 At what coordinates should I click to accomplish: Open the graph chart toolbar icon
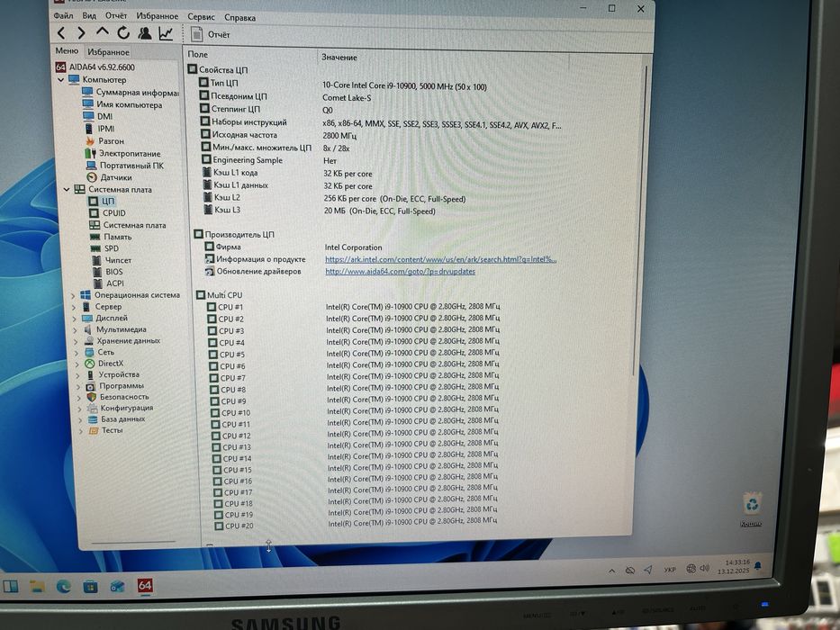coord(166,34)
